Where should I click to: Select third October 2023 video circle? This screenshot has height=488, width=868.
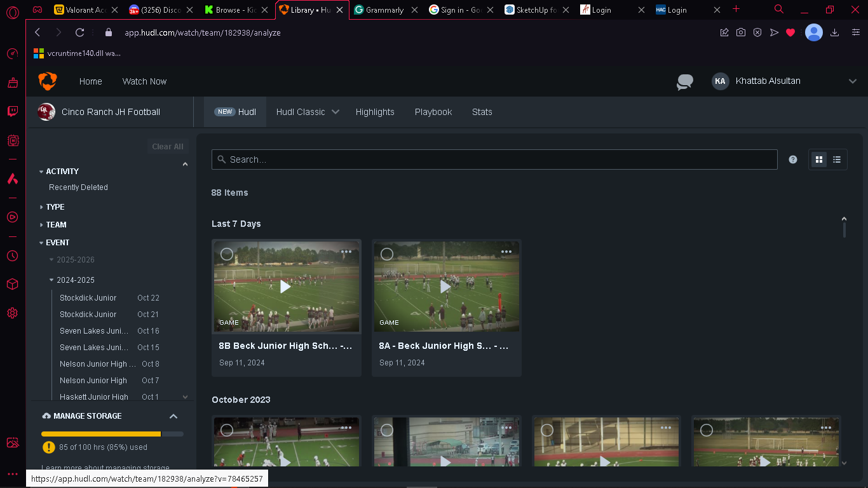click(547, 431)
